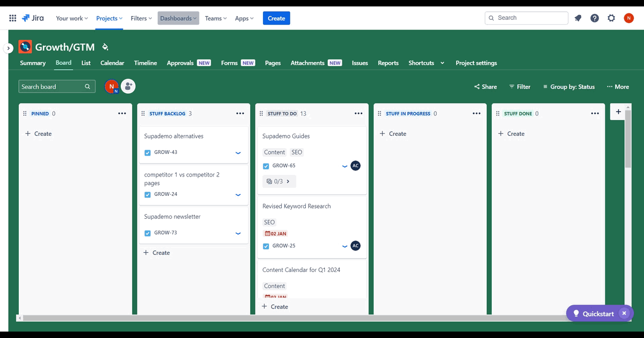Click the priority icon on GROW-43
Viewport: 644px width, 338px height.
click(238, 153)
